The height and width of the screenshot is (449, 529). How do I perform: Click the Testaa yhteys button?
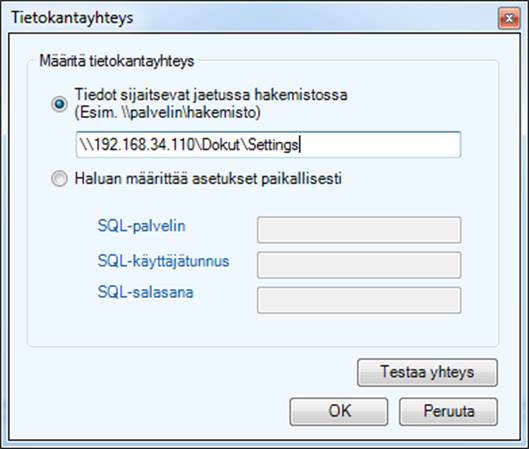(x=427, y=372)
